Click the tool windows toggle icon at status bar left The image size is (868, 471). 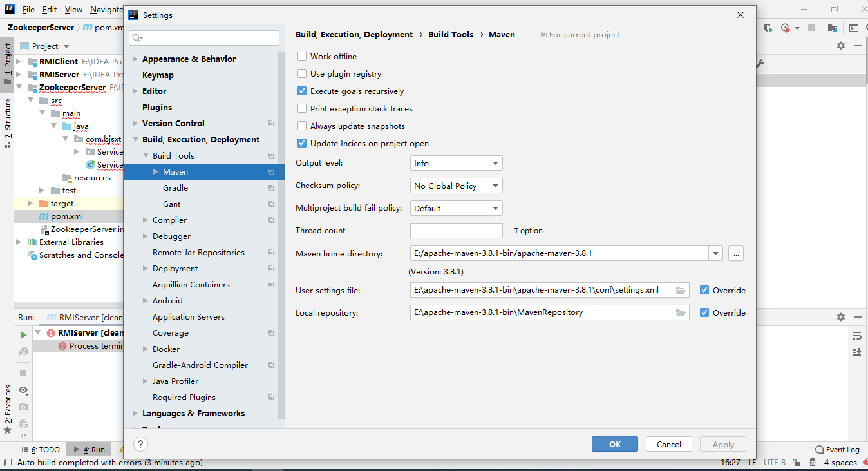(x=8, y=463)
